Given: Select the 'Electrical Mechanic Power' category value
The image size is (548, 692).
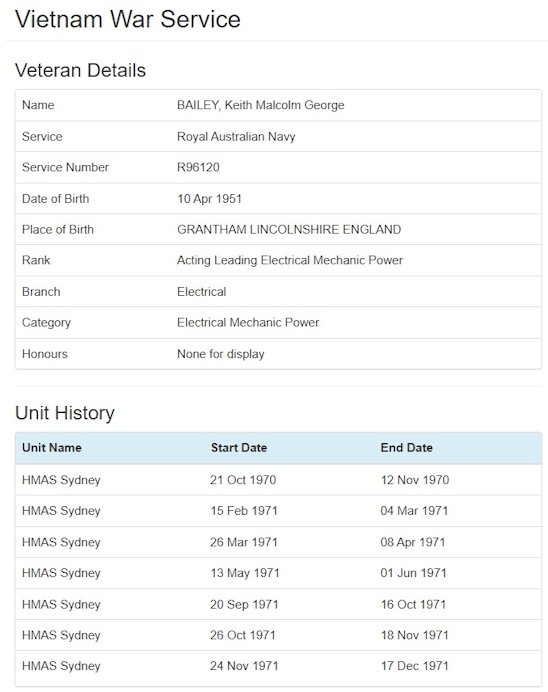Looking at the screenshot, I should coord(248,323).
